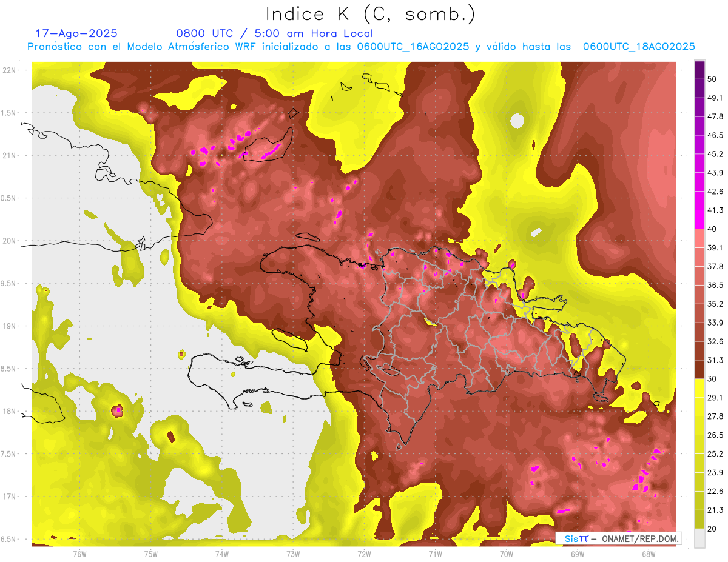Click the '17N' latitude label
This screenshot has height=562, width=728.
[x=9, y=497]
